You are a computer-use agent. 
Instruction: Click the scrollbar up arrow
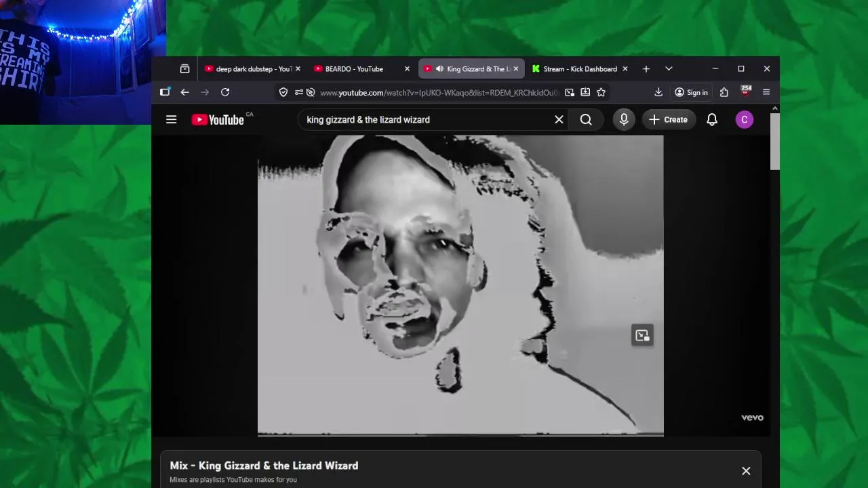pos(775,108)
